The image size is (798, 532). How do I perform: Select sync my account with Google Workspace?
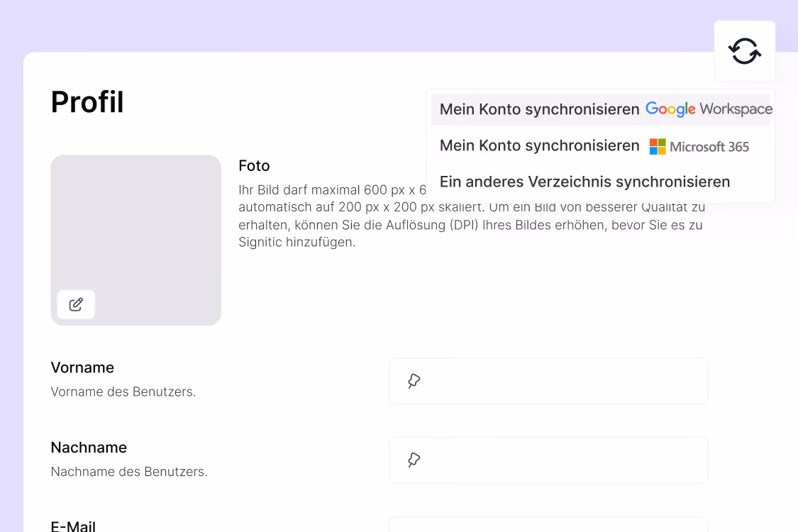coord(601,109)
